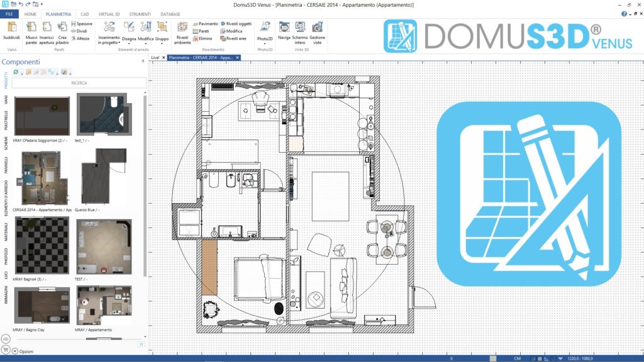Click the cloud icon above the cart
The height and width of the screenshot is (362, 644).
pos(5,339)
